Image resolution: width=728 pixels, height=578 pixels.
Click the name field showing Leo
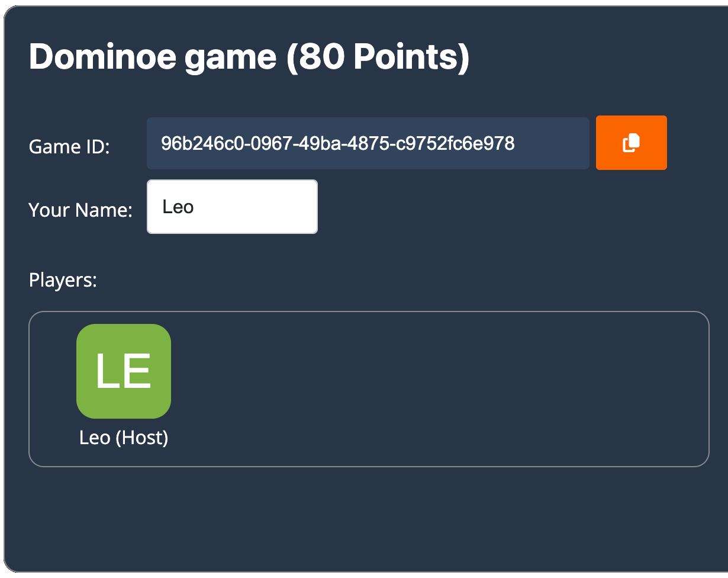click(x=232, y=206)
